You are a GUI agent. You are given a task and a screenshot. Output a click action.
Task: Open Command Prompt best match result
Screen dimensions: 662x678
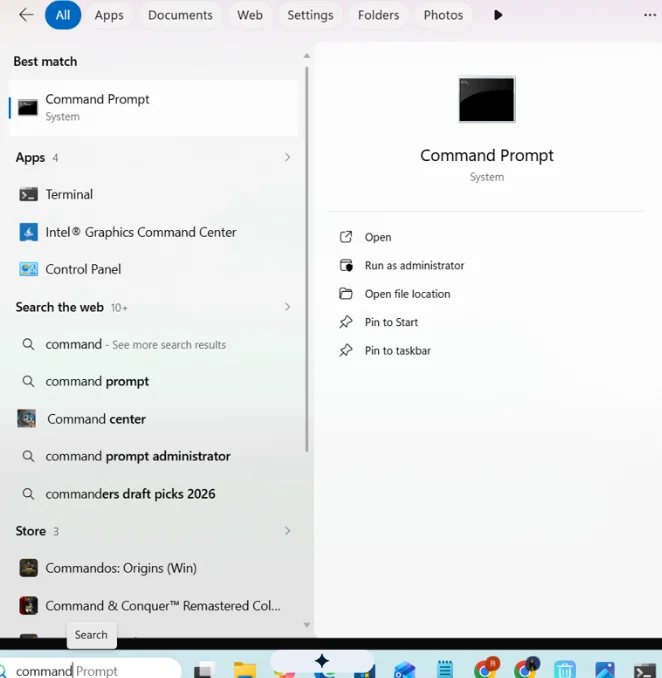[x=153, y=108]
